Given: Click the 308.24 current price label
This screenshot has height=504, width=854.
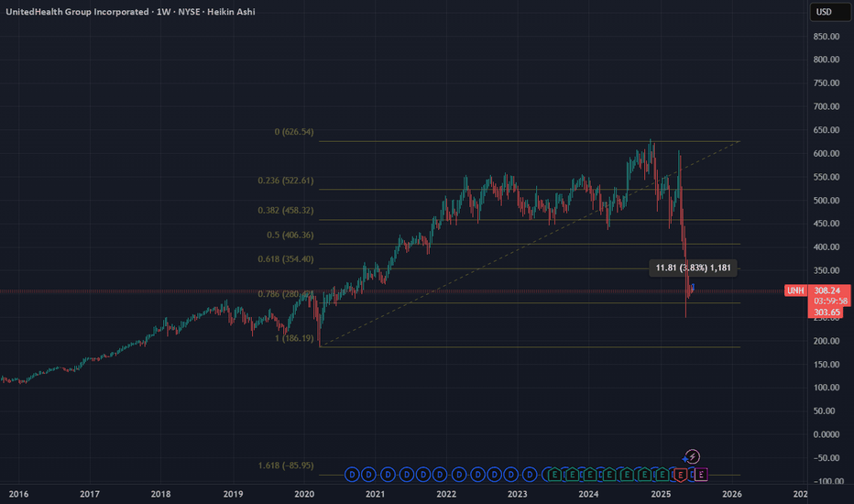Looking at the screenshot, I should click(827, 290).
